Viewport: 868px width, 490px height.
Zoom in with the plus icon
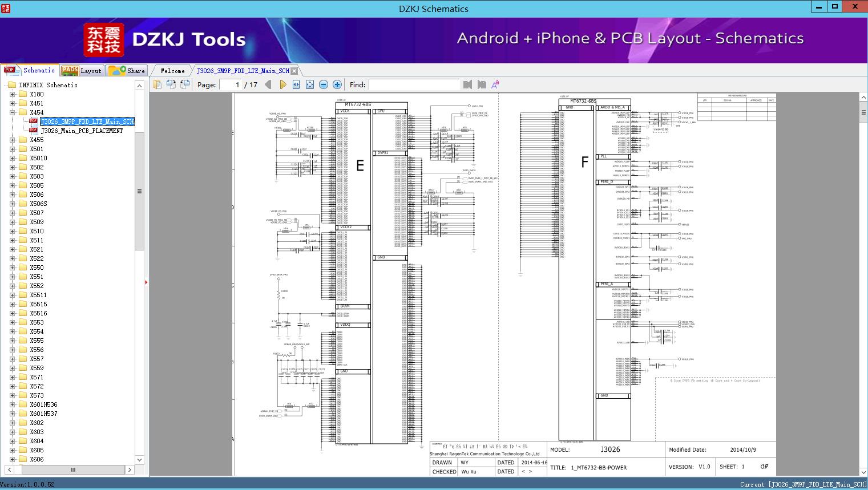click(337, 84)
